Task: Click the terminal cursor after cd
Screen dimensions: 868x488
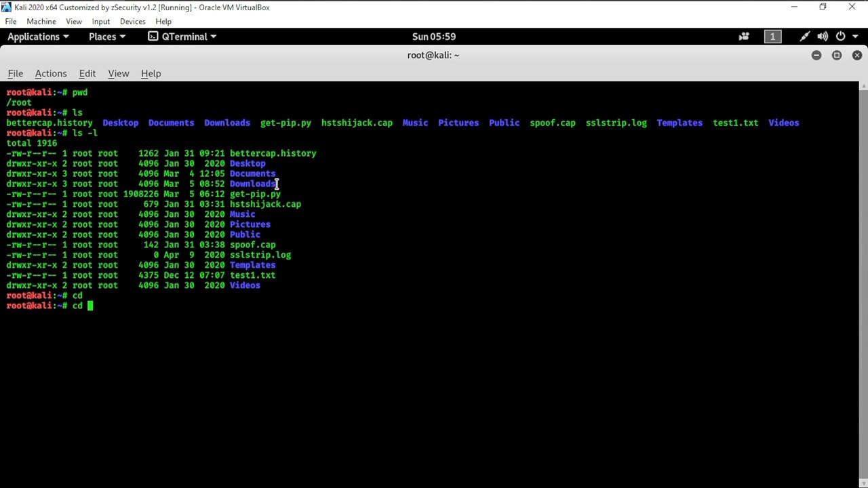Action: (90, 306)
